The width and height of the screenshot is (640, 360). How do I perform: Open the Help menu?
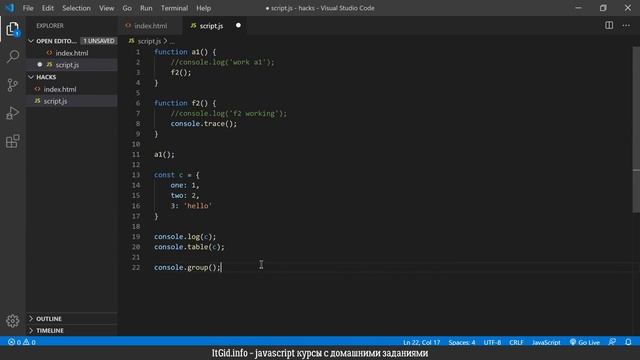point(203,8)
